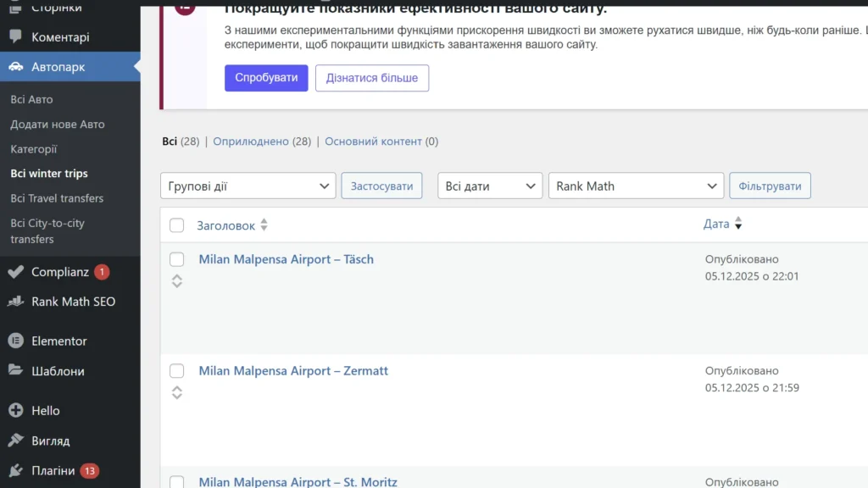
Task: Open the Групові дії dropdown
Action: (248, 186)
